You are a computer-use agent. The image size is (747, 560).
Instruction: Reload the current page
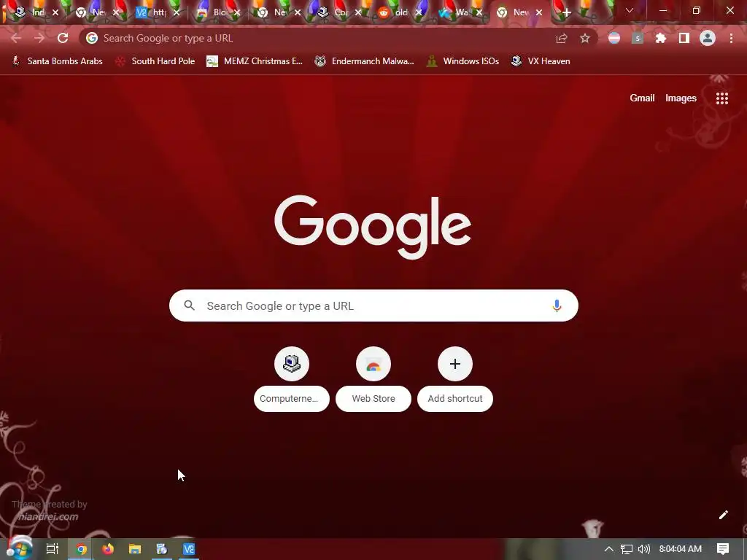pos(63,38)
